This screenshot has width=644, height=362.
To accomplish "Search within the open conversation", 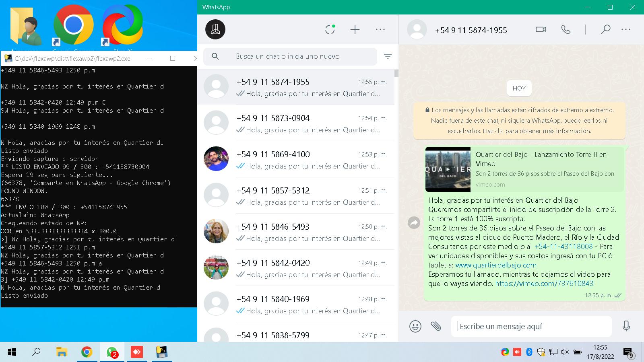I will click(x=605, y=29).
